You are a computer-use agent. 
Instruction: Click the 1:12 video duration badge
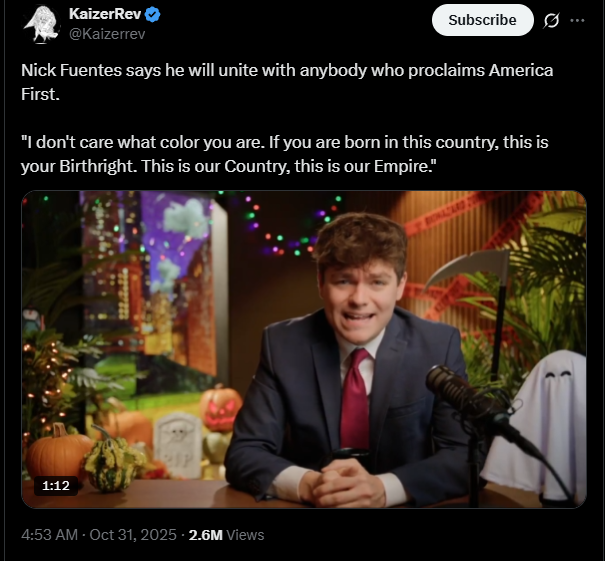56,486
